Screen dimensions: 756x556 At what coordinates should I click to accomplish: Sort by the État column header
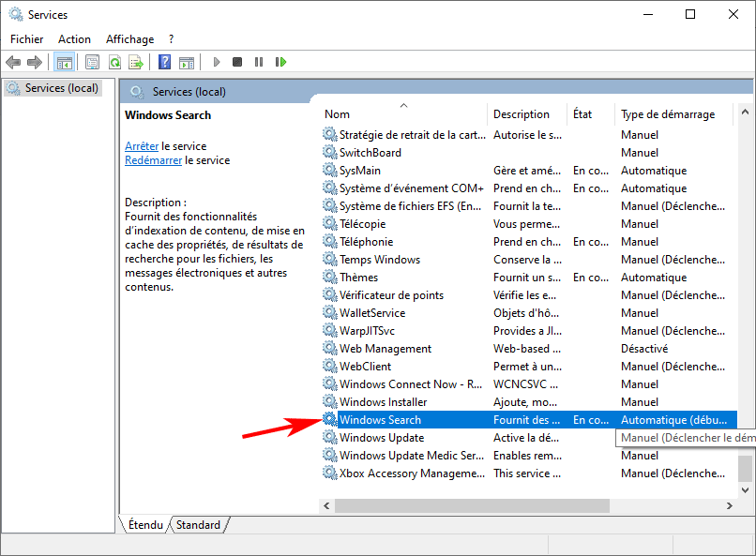point(591,114)
